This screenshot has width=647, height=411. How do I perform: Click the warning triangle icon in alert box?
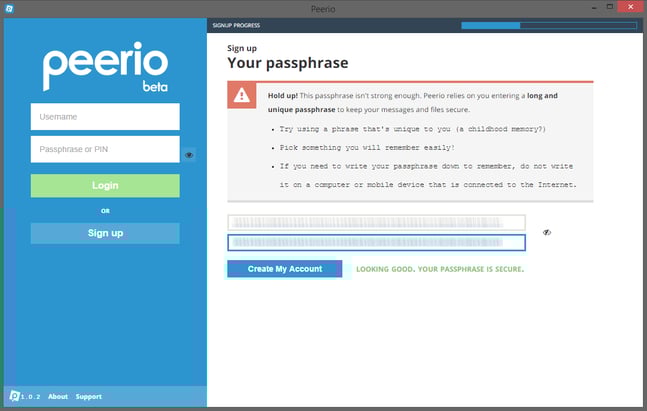(241, 95)
